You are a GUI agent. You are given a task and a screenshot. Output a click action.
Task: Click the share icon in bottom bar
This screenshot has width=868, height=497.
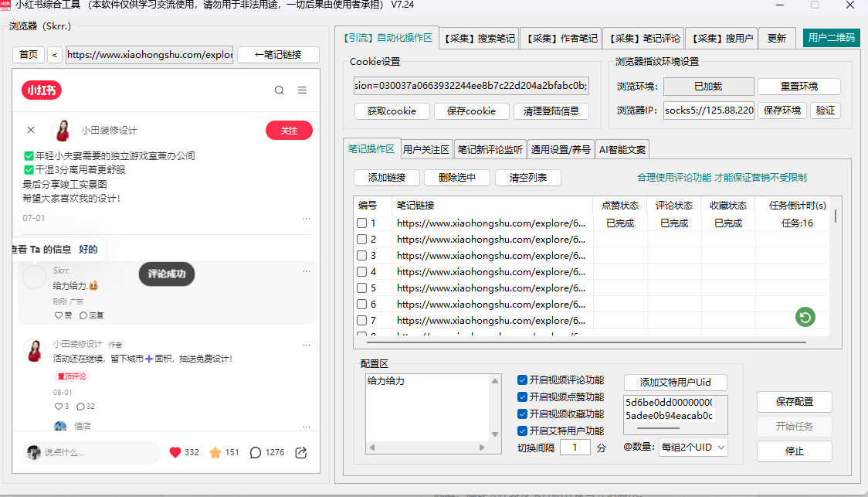click(302, 452)
